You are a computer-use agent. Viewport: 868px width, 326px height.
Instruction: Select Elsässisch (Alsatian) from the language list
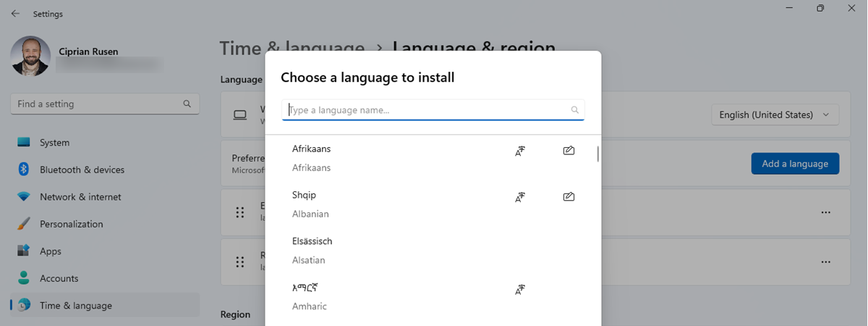pos(312,250)
